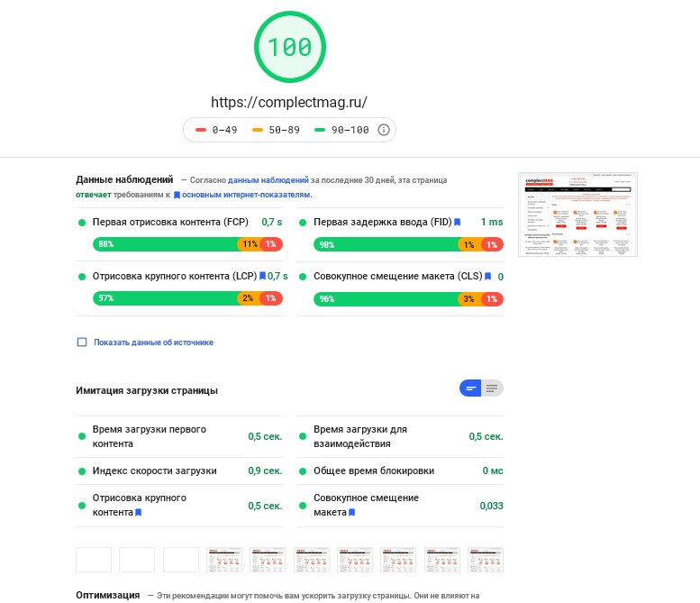This screenshot has width=700, height=603.
Task: Click the green 100 score gauge
Action: 289,47
